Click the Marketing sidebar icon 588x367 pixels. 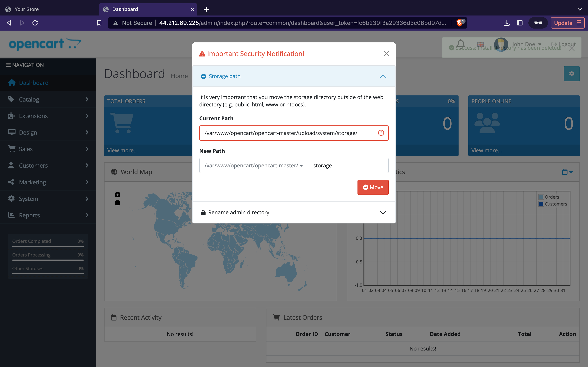coord(11,182)
